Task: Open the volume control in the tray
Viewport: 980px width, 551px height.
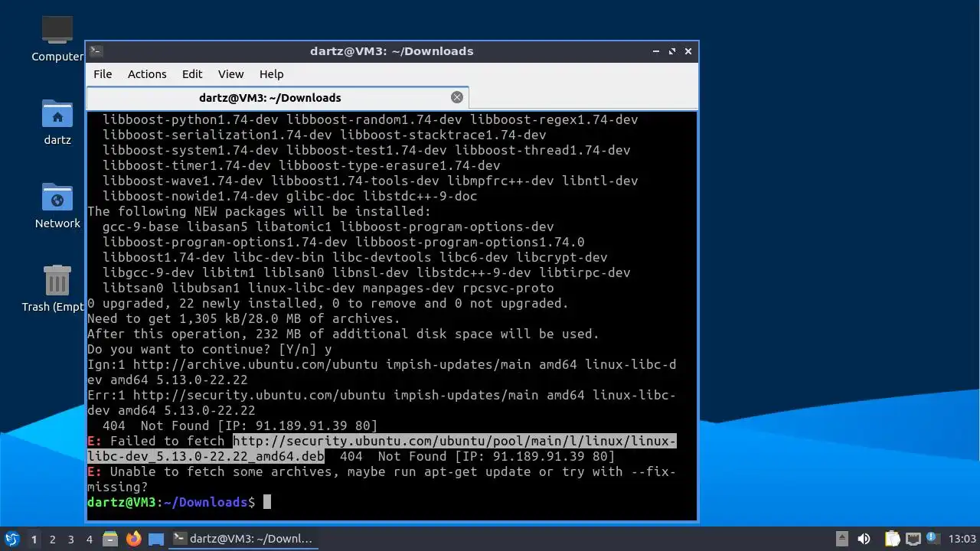Action: pos(864,539)
